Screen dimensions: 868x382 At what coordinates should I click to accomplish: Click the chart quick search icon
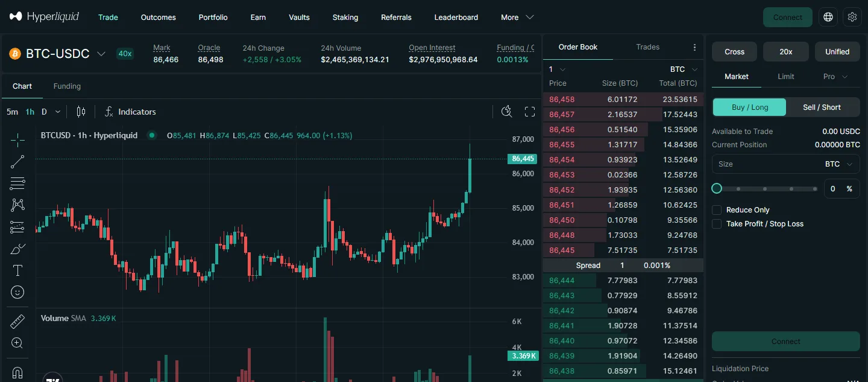tap(507, 111)
